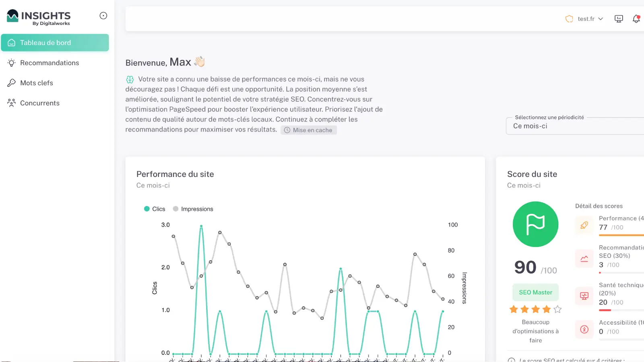Click the accessibility icon beside Accessibilité score
The image size is (644, 362).
pyautogui.click(x=584, y=329)
